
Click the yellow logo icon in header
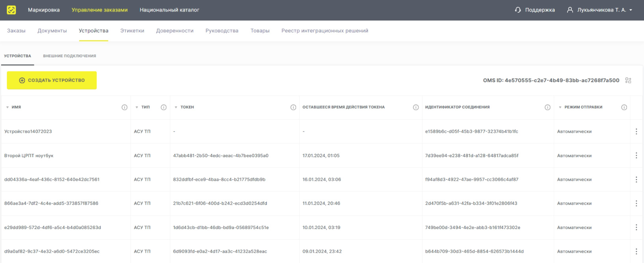click(x=11, y=10)
